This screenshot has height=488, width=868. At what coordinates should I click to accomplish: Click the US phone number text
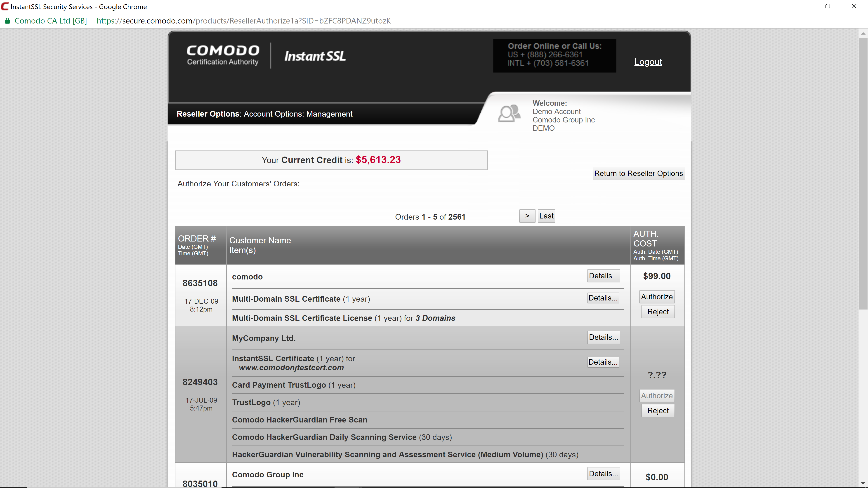click(x=545, y=54)
